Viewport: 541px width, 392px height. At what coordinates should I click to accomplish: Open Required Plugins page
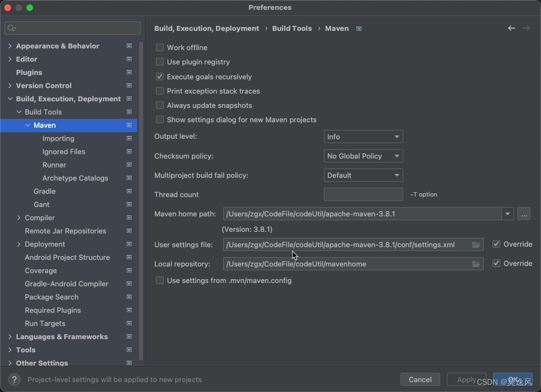53,311
